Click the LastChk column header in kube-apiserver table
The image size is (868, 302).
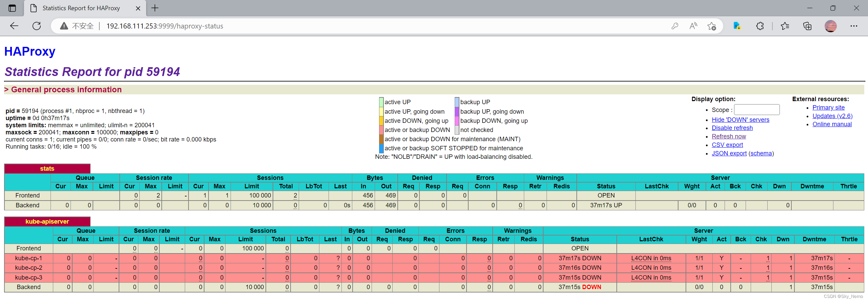(651, 239)
